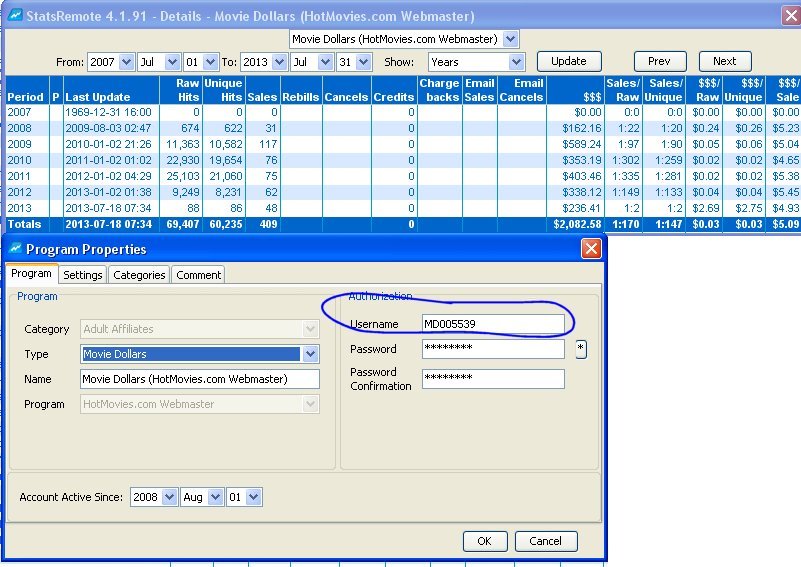Click the 2013-07-18 07:34 update cell for 2013
Image resolution: width=801 pixels, height=567 pixels.
pyautogui.click(x=108, y=208)
